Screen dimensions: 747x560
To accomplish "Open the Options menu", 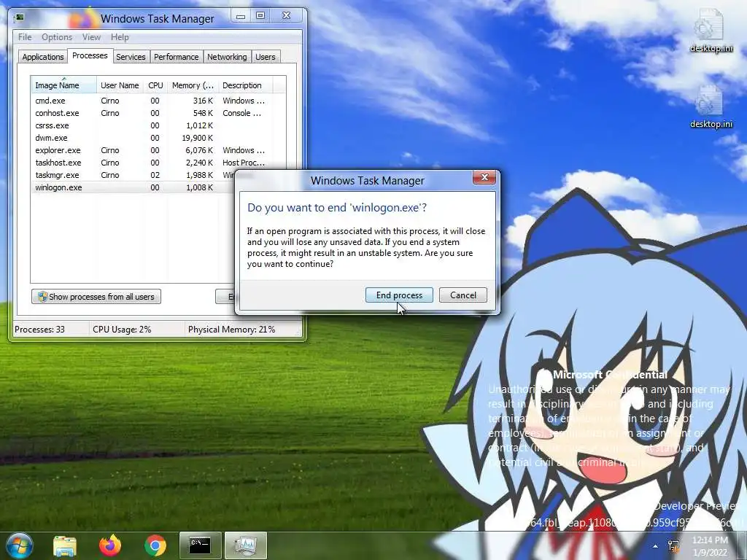I will [x=57, y=37].
